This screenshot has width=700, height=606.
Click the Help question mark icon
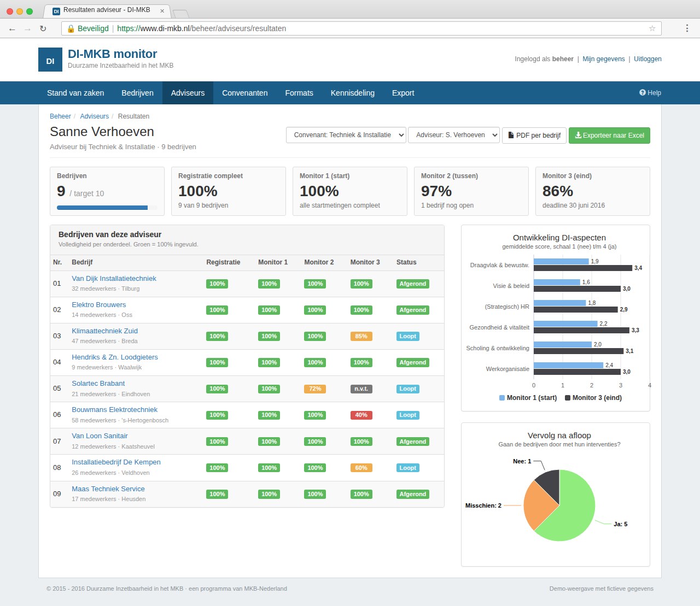pyautogui.click(x=643, y=92)
